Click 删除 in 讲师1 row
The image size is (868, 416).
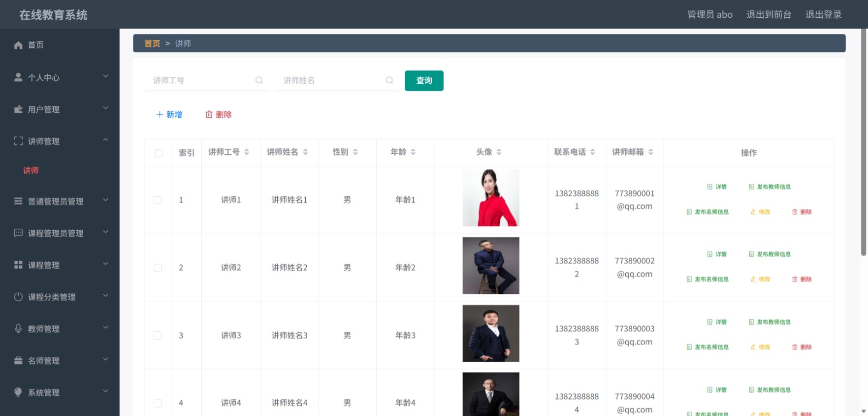[x=802, y=212]
